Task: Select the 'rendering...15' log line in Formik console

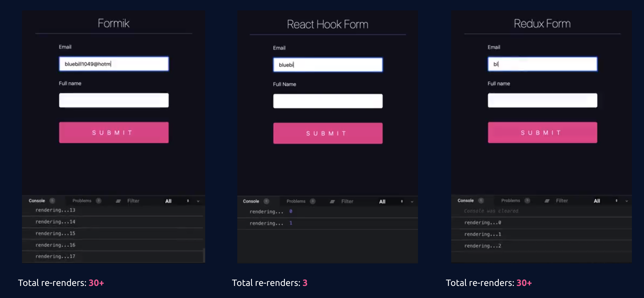Action: pyautogui.click(x=113, y=233)
